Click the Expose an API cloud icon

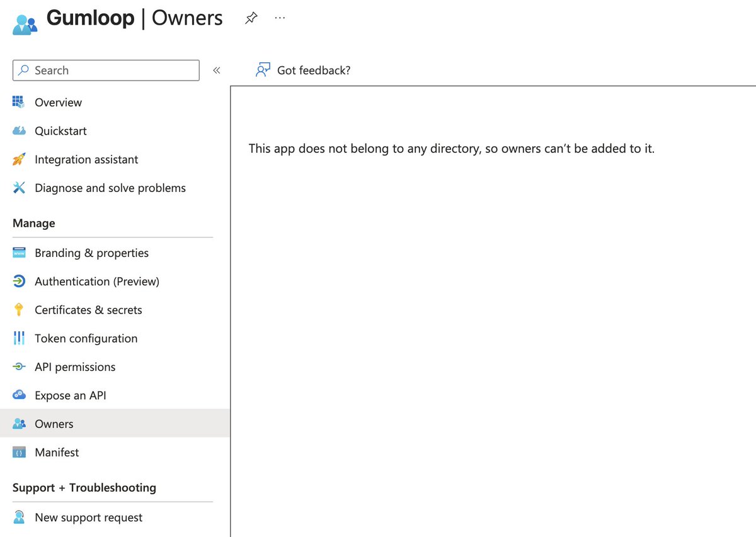(x=19, y=395)
